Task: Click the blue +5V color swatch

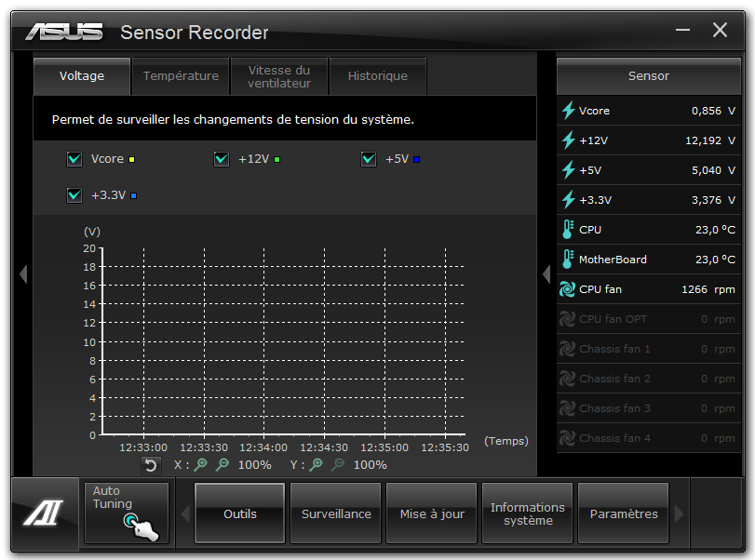Action: tap(416, 160)
